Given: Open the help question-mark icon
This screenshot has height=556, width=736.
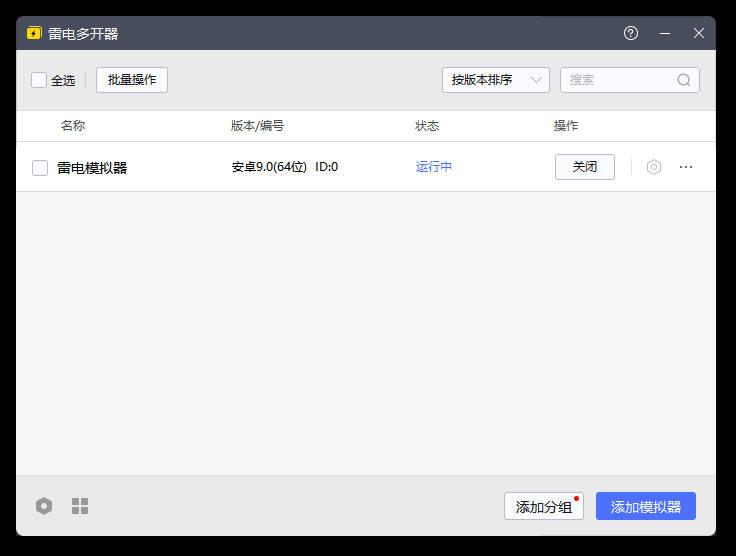Looking at the screenshot, I should [x=630, y=33].
